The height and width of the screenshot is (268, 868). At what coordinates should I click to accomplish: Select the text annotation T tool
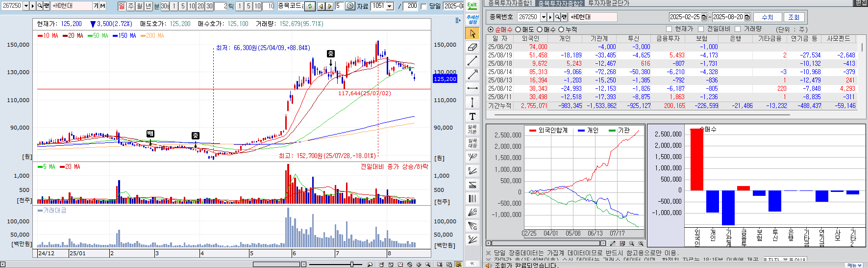coord(472,116)
